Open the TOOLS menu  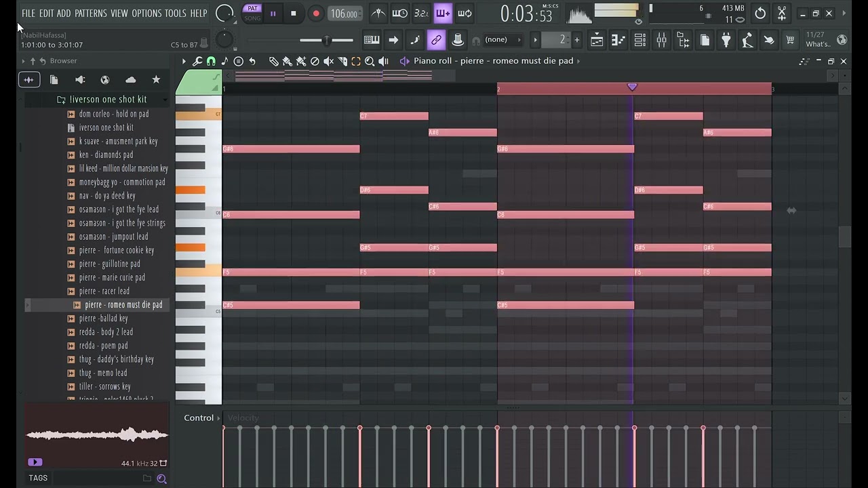[x=175, y=13]
